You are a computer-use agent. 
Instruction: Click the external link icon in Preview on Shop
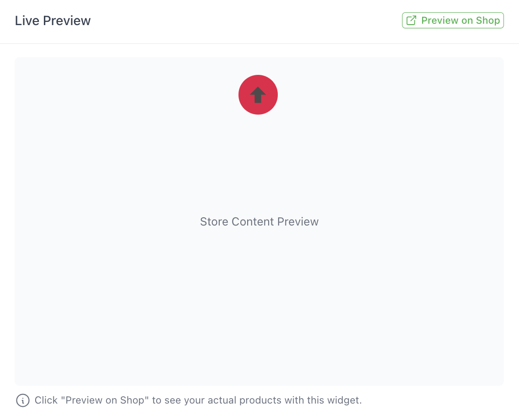(x=411, y=21)
